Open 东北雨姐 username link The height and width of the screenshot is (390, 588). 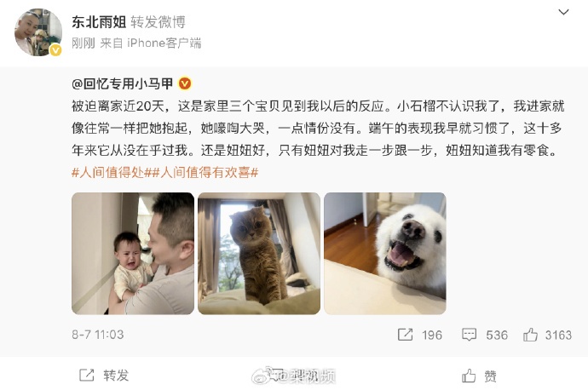[x=99, y=22]
